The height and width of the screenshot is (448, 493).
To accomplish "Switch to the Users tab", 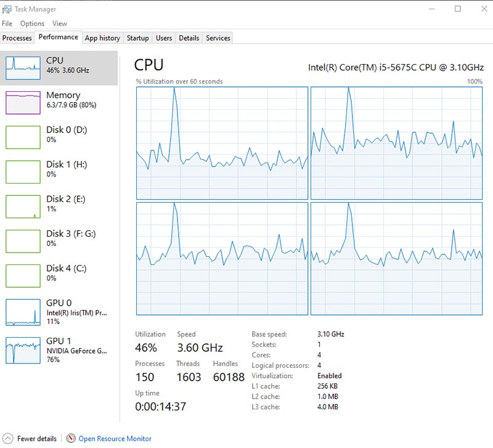I will tap(164, 38).
